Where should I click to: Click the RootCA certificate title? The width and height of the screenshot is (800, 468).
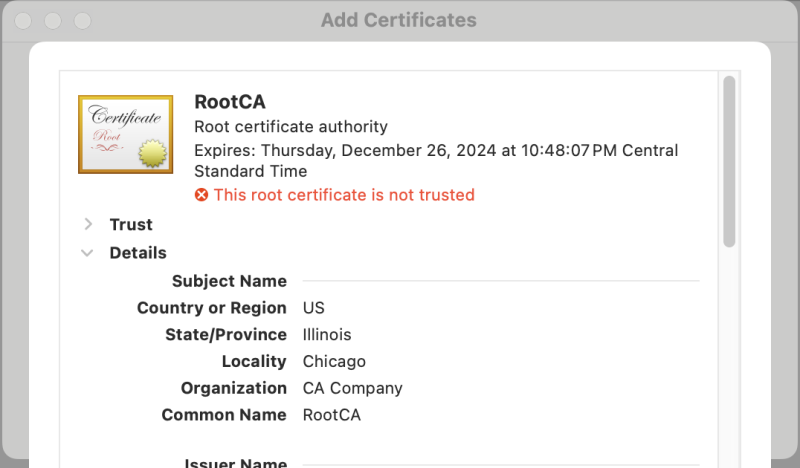coord(230,102)
